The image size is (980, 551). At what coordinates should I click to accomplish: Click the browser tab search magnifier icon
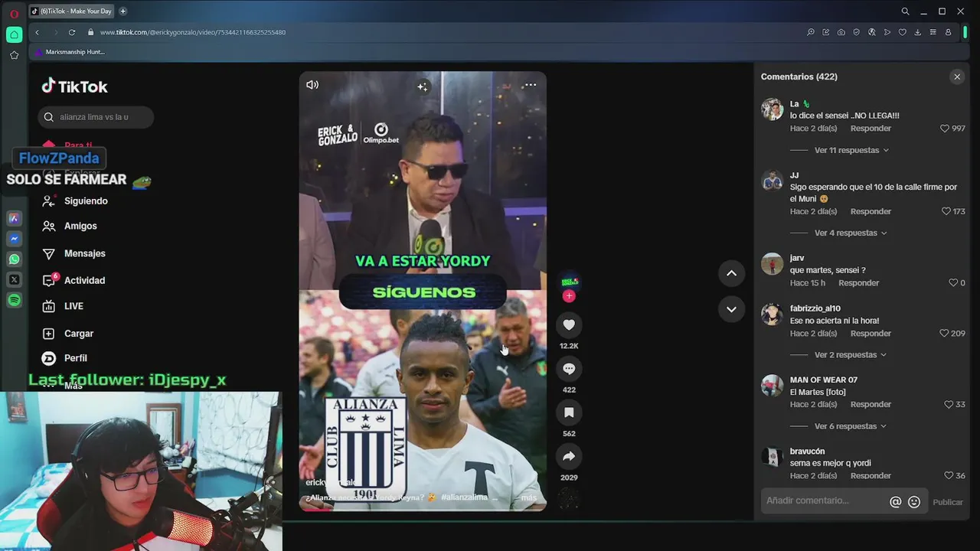905,11
